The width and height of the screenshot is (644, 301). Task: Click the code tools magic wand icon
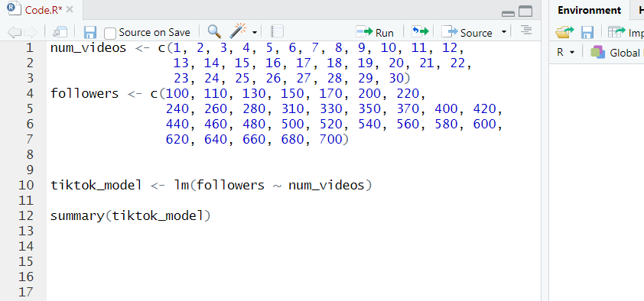238,31
